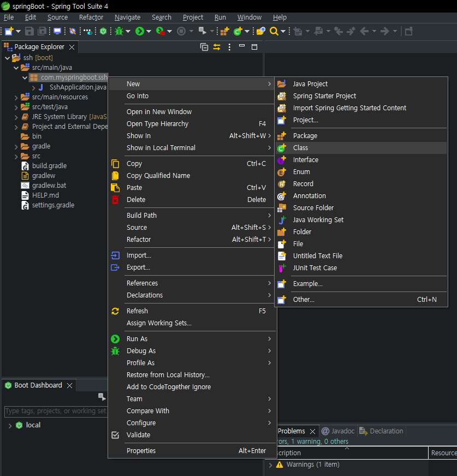Select JUnit Test Case from submenu
The image size is (457, 476).
361,267
